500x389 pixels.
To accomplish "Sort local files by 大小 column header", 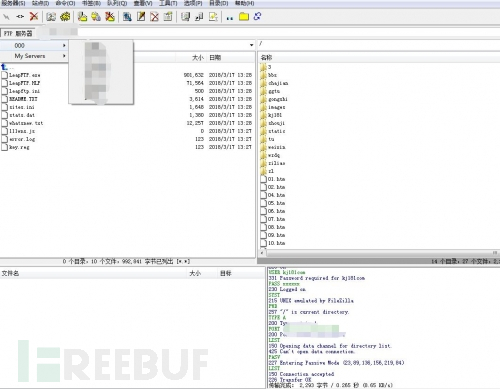I will [x=198, y=58].
